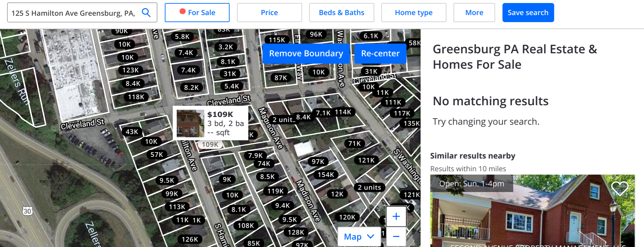The image size is (644, 247).
Task: Select the 71K map marker
Action: [x=355, y=143]
